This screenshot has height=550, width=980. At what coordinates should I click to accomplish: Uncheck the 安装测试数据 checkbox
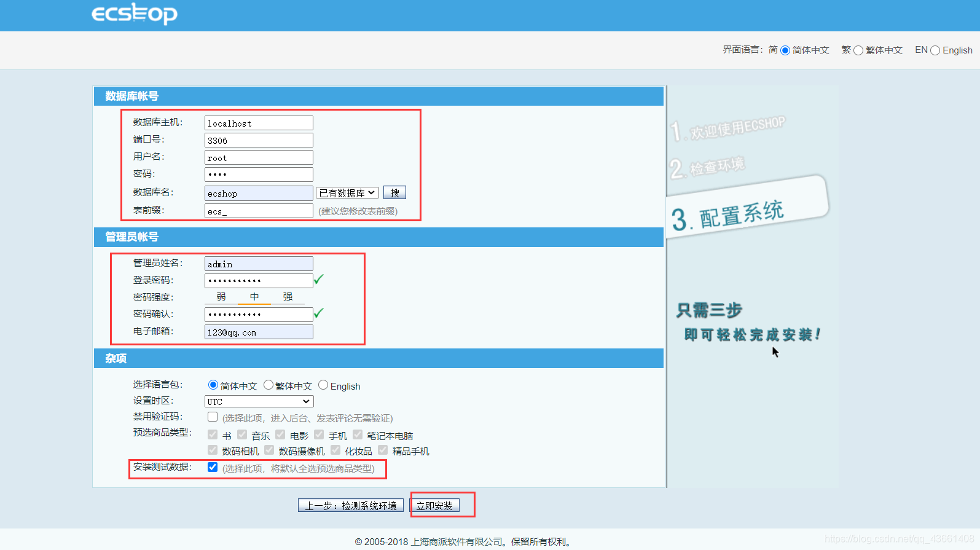point(213,467)
